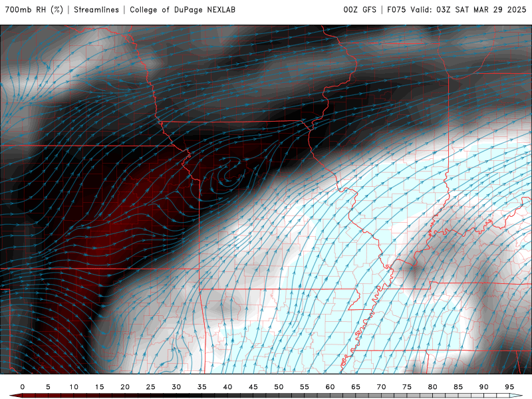Click the "00Z GFS" model run label
The image size is (532, 399).
[360, 9]
